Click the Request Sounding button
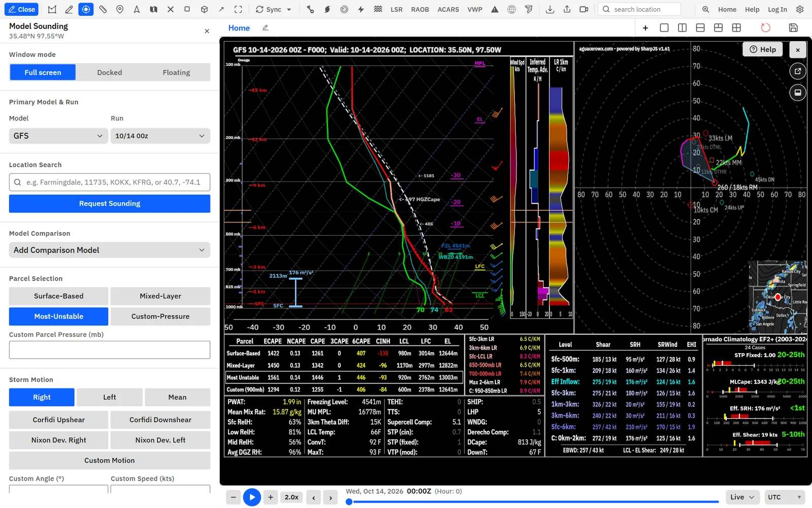812x508 pixels. (110, 203)
